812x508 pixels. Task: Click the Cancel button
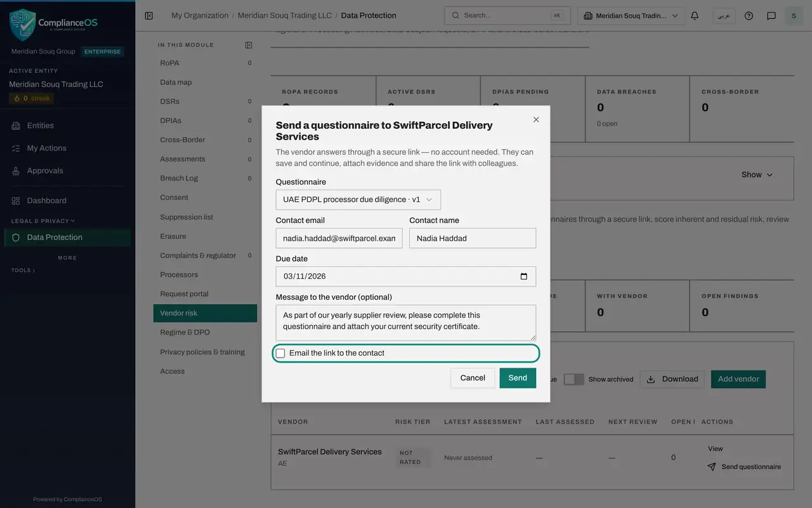coord(473,378)
